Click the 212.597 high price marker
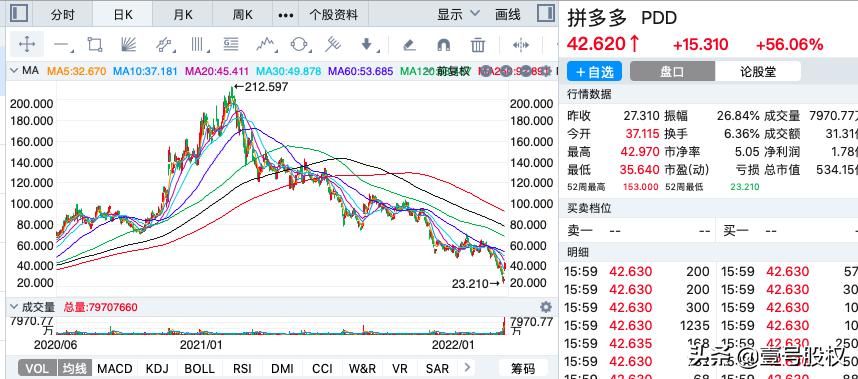The height and width of the screenshot is (379, 858). (261, 86)
